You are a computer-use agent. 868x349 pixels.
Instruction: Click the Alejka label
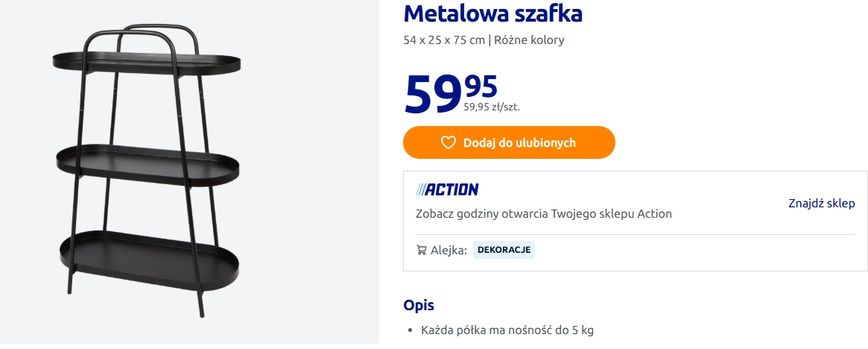pos(449,250)
